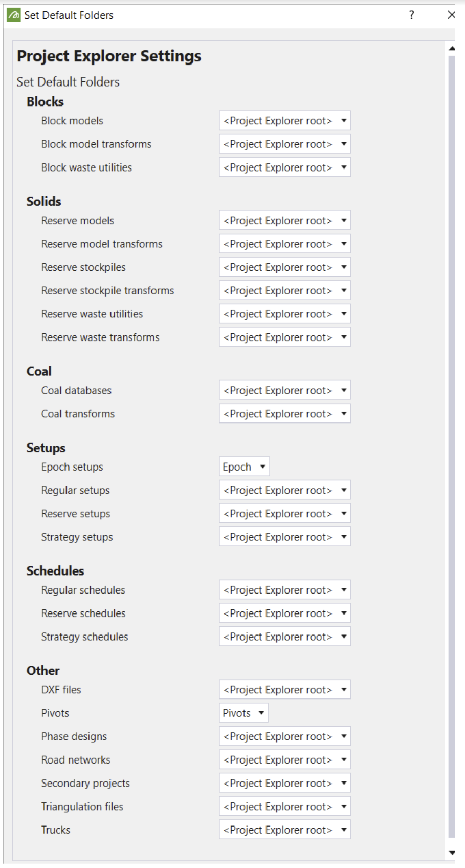Viewport: 465px width, 868px height.
Task: Choose folder for Reserve stockpile transforms
Action: [285, 291]
